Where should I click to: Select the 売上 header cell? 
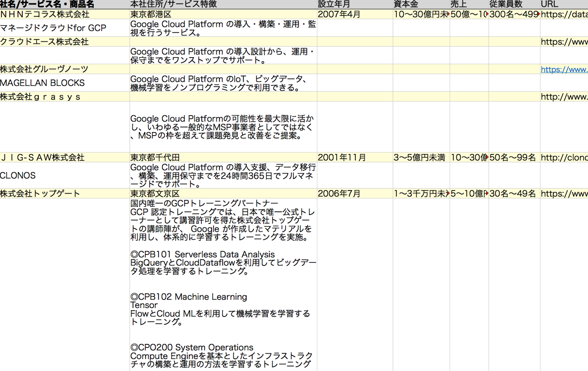(469, 4)
